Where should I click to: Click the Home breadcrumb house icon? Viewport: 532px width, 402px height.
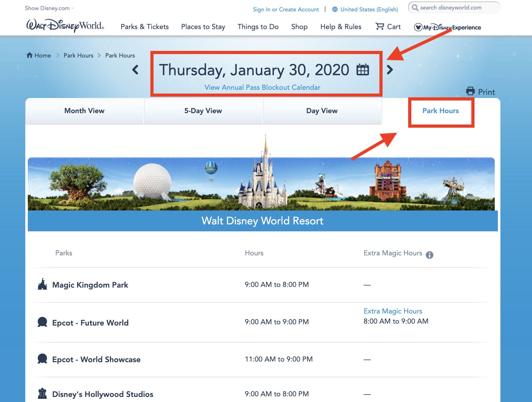coord(30,55)
